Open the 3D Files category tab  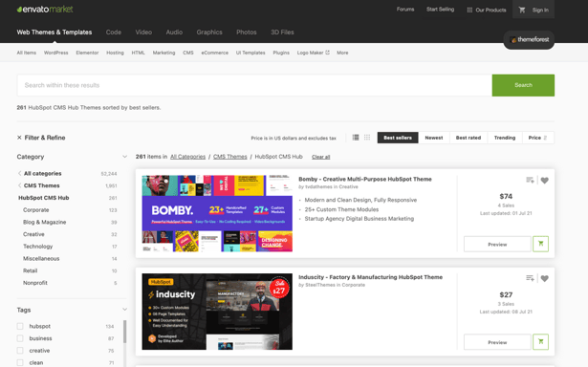click(282, 32)
